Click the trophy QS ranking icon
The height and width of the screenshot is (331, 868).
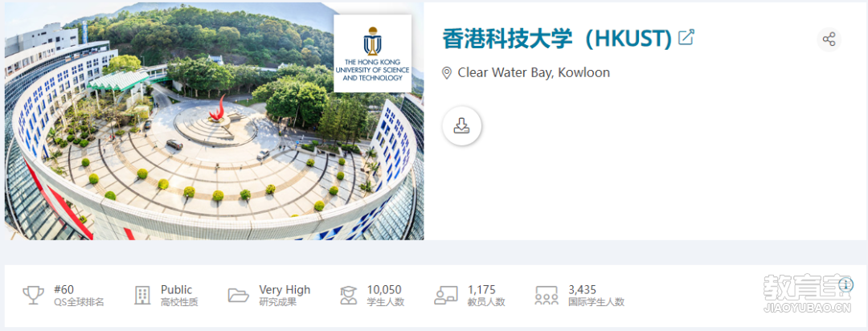33,295
